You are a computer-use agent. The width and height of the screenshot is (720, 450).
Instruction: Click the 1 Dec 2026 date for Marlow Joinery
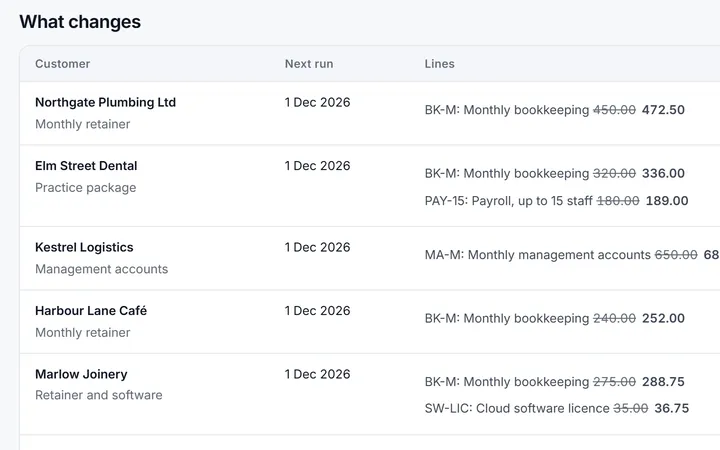click(317, 374)
